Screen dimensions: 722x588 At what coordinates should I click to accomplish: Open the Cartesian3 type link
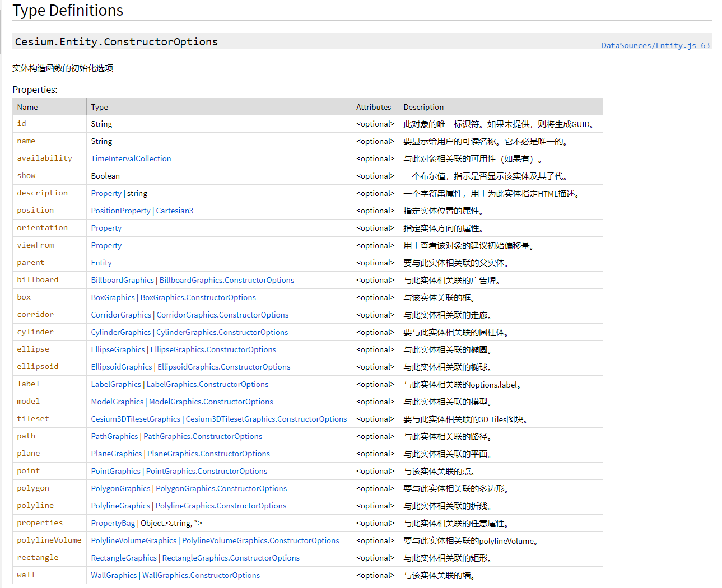pyautogui.click(x=175, y=211)
